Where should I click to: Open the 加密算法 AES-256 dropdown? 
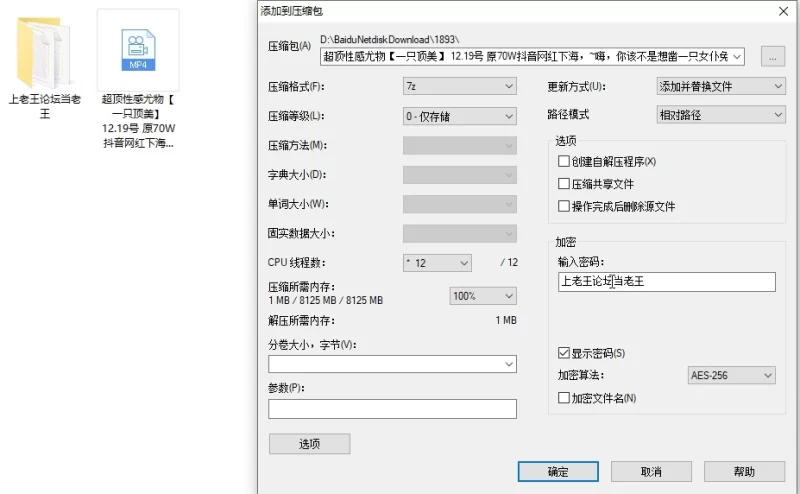[x=732, y=376]
